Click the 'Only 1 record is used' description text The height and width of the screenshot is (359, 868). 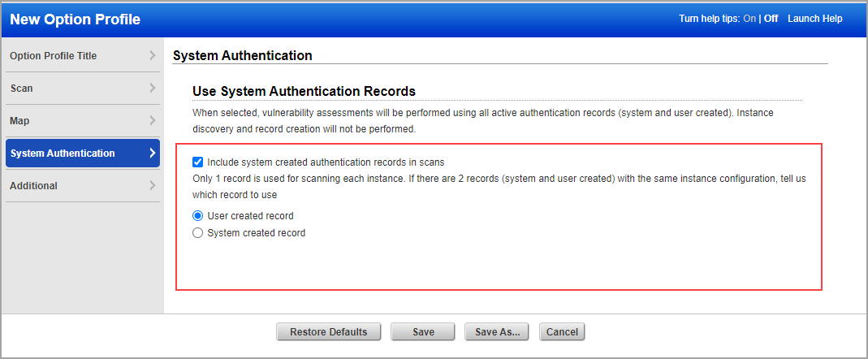click(x=498, y=188)
